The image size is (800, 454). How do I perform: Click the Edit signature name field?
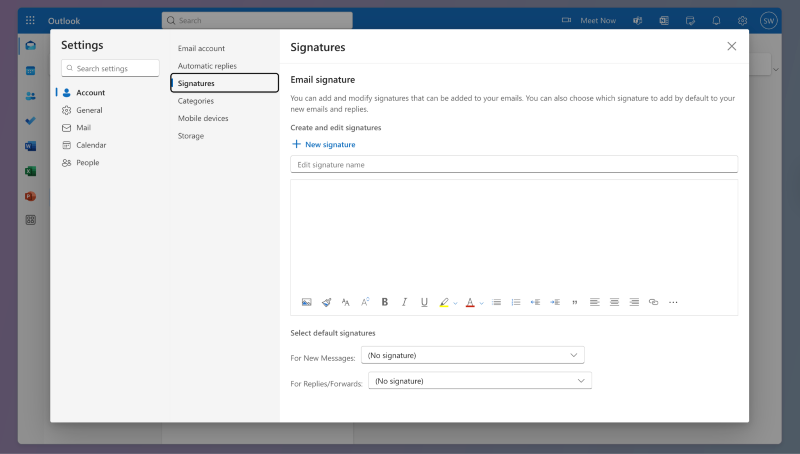[x=513, y=164]
